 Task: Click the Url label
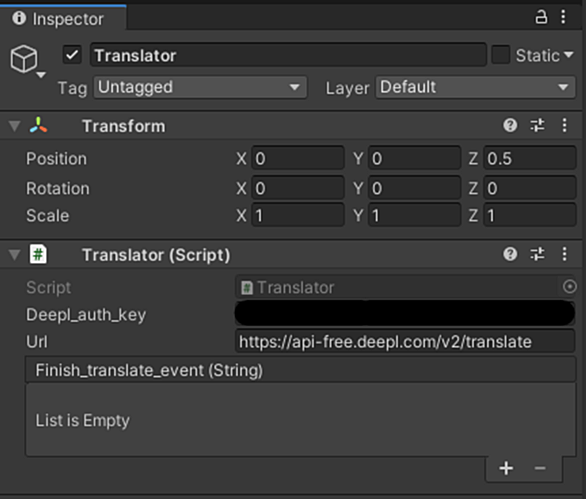coord(37,342)
